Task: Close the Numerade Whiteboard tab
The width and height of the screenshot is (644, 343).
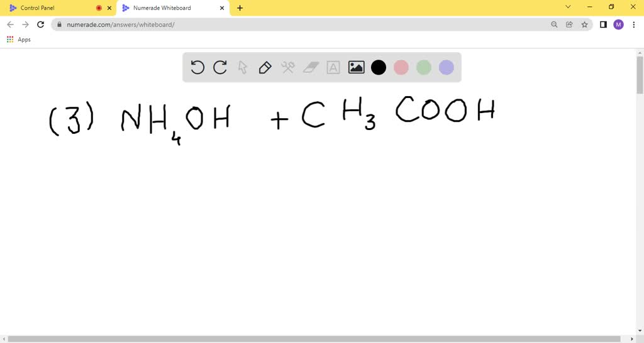Action: [x=222, y=8]
